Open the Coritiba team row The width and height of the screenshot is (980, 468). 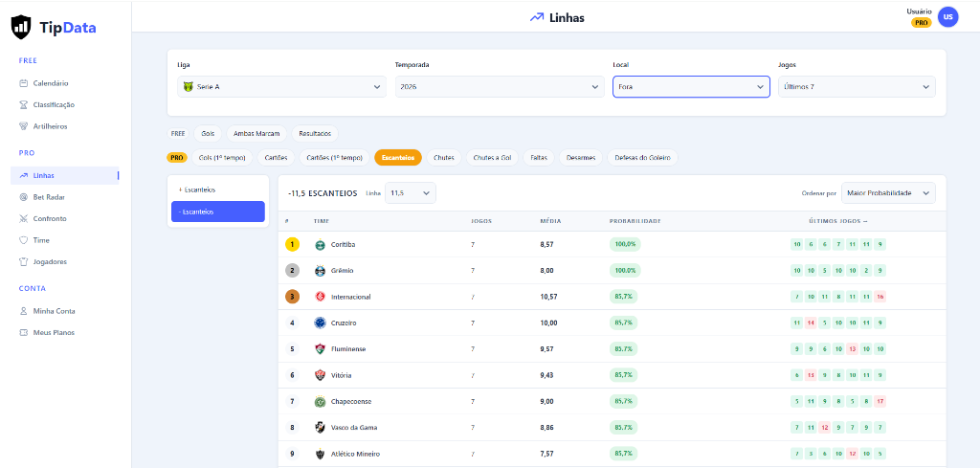click(612, 244)
